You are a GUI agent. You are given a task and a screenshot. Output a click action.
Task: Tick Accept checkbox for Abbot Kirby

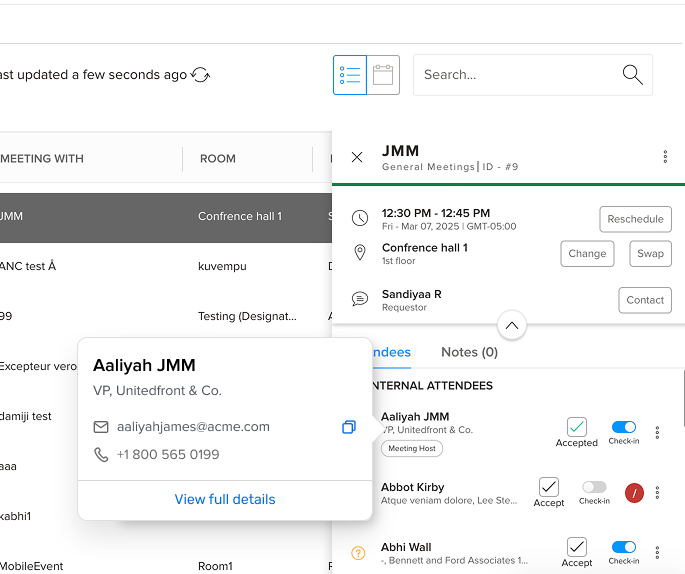549,487
